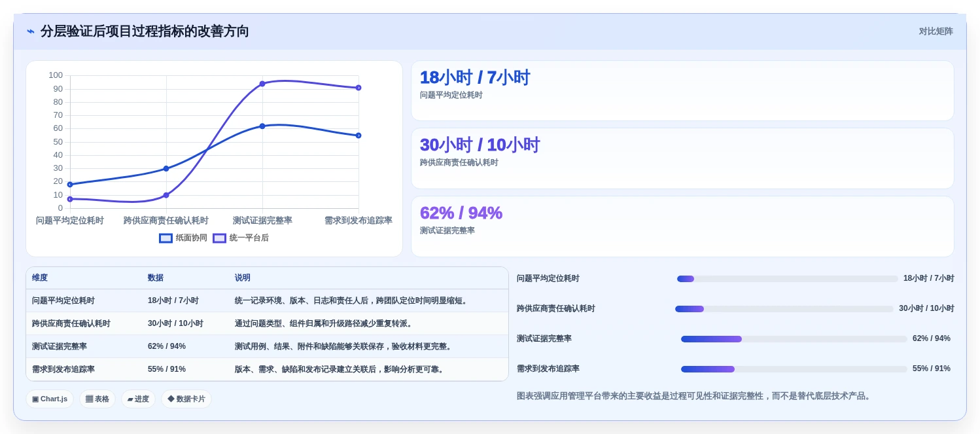Click the lightning icon beside the title
980x434 pixels.
pyautogui.click(x=31, y=31)
